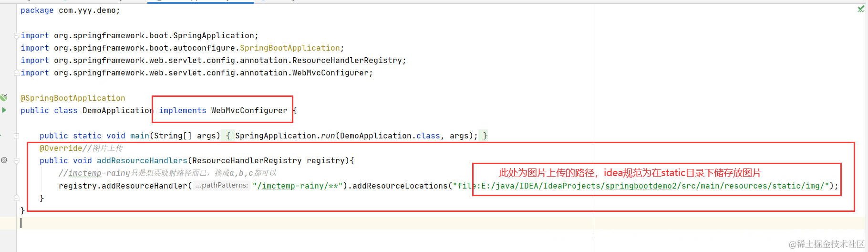Viewport: 868px width, 252px height.
Task: Click the "/imctemp-rainy/**" string literal
Action: coord(298,186)
